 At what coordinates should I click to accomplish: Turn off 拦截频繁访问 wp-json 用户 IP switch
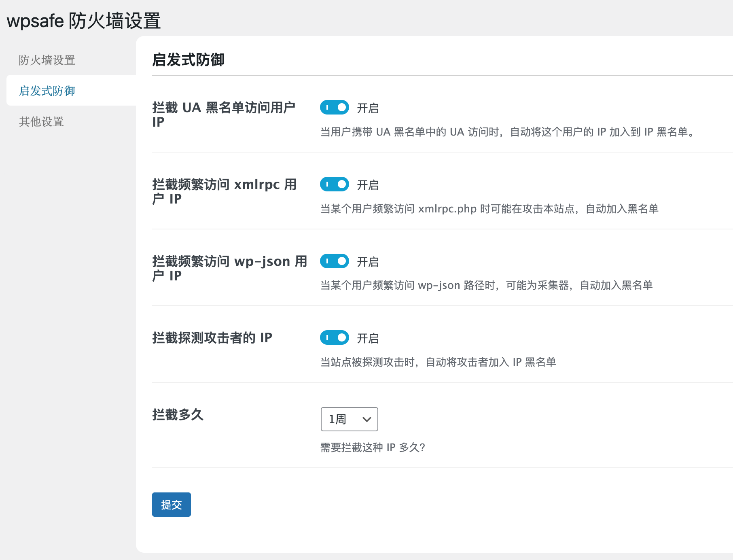coord(335,261)
